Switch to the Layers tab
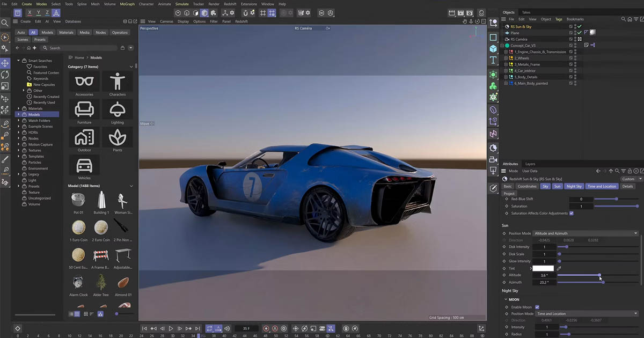Screen dimensions: 644x338 530,164
